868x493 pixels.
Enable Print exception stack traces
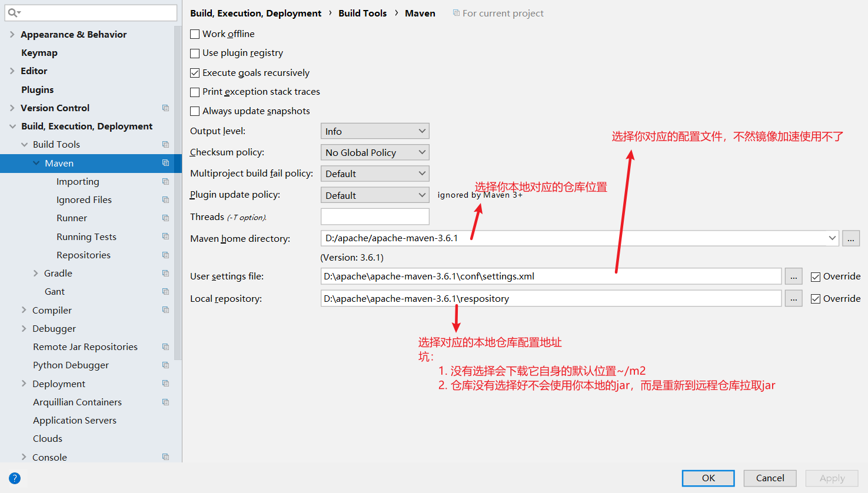[x=195, y=92]
